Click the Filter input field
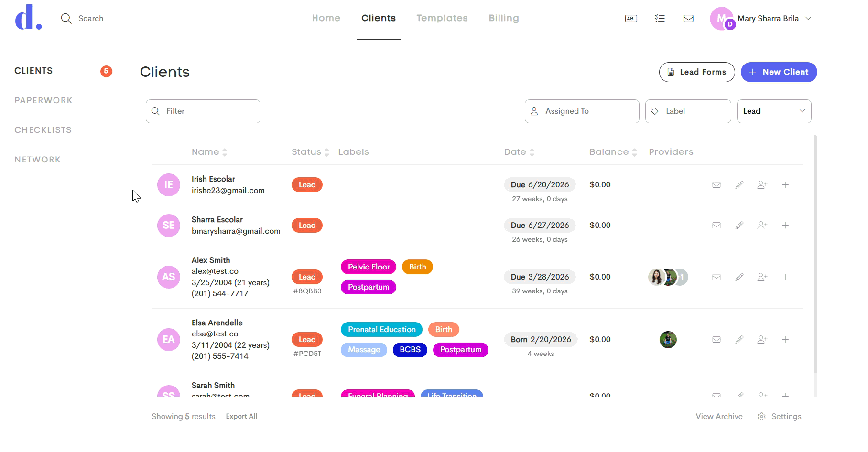The height and width of the screenshot is (452, 868). click(203, 111)
